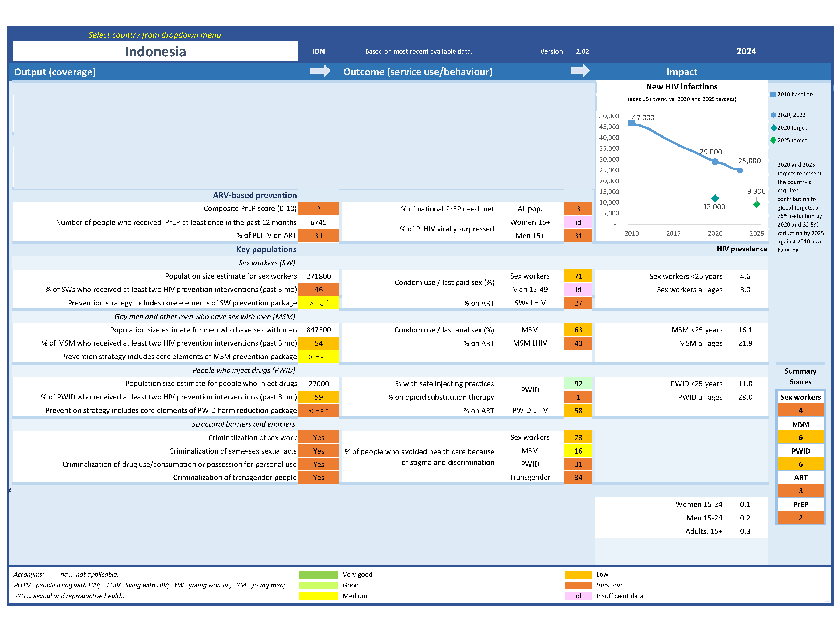The height and width of the screenshot is (630, 840).
Task: Click the 2025 target green diamond near 9 300
Action: 757,204
